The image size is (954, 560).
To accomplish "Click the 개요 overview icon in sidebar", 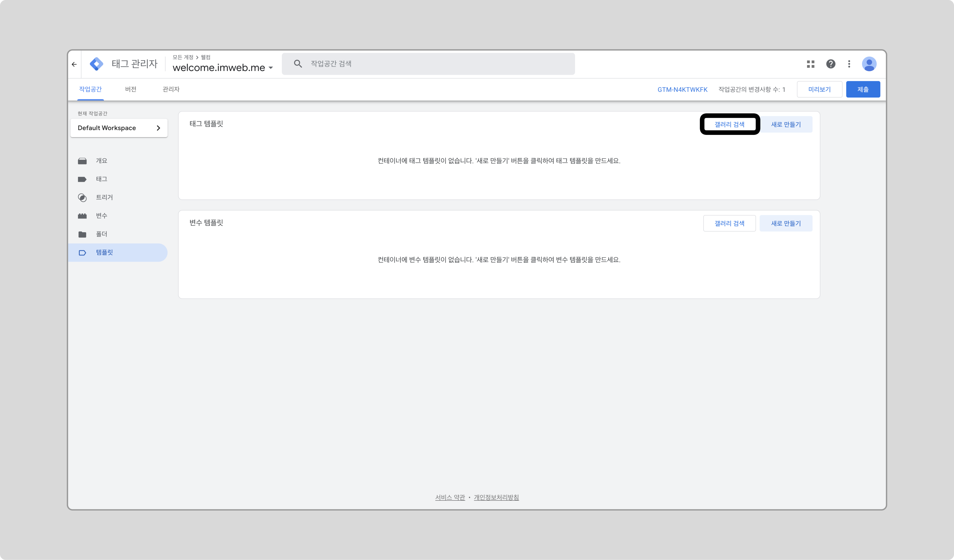I will 82,161.
